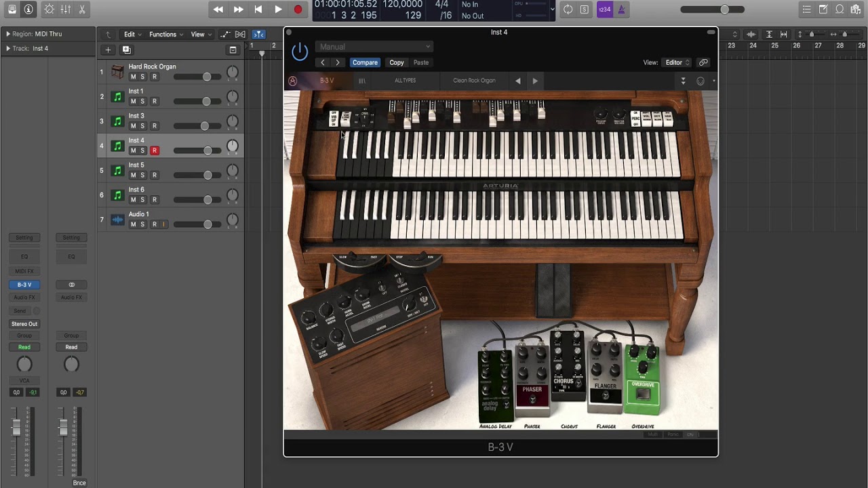
Task: Duplicate the selected track
Action: pyautogui.click(x=126, y=49)
